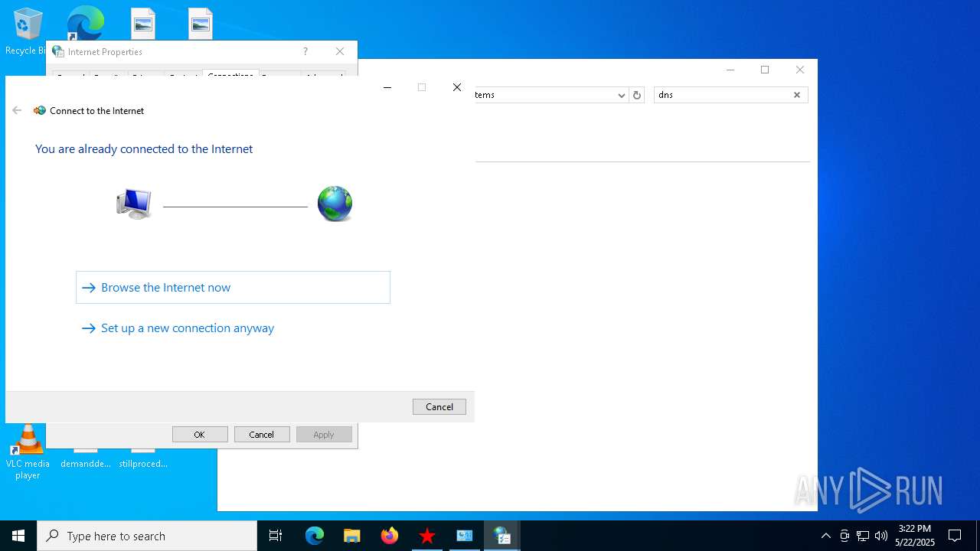Open the Windows Start menu
This screenshot has width=980, height=551.
point(18,536)
